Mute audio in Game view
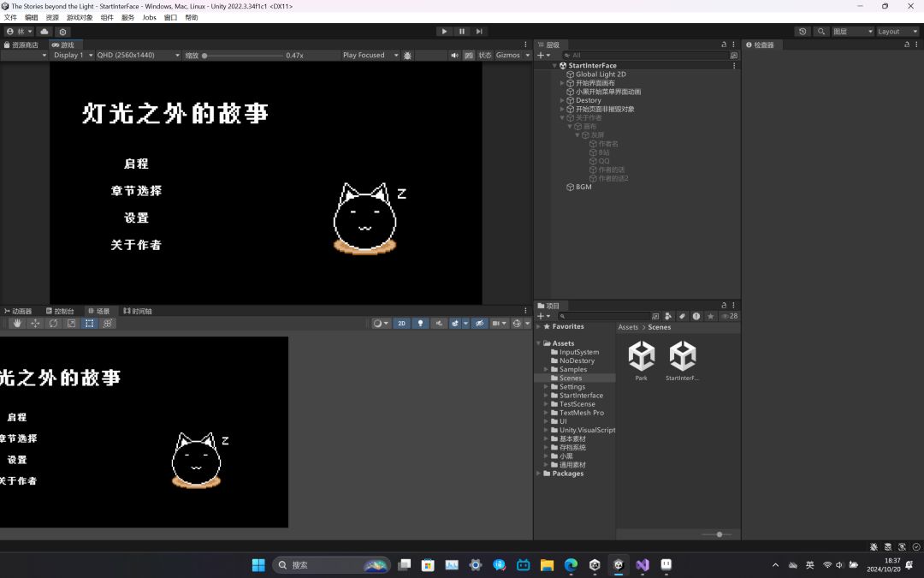The image size is (924, 578). [454, 55]
